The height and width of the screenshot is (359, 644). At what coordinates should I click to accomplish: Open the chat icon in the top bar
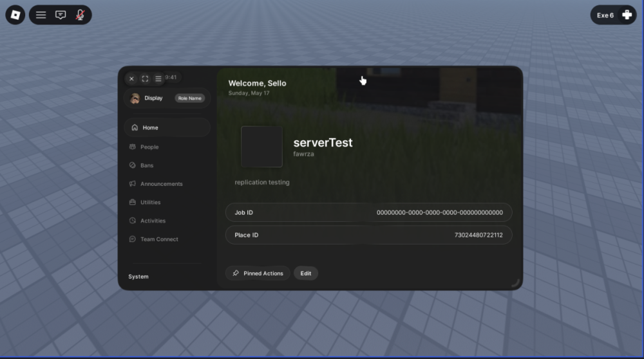(61, 15)
